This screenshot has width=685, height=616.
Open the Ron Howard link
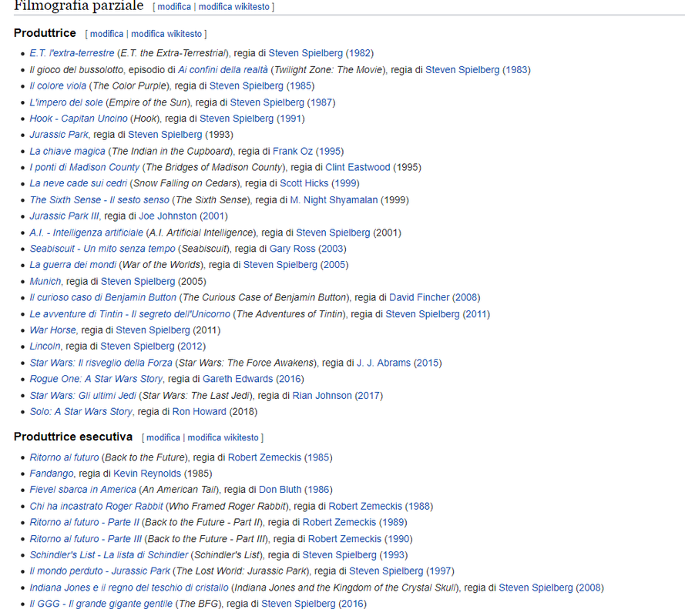point(200,412)
